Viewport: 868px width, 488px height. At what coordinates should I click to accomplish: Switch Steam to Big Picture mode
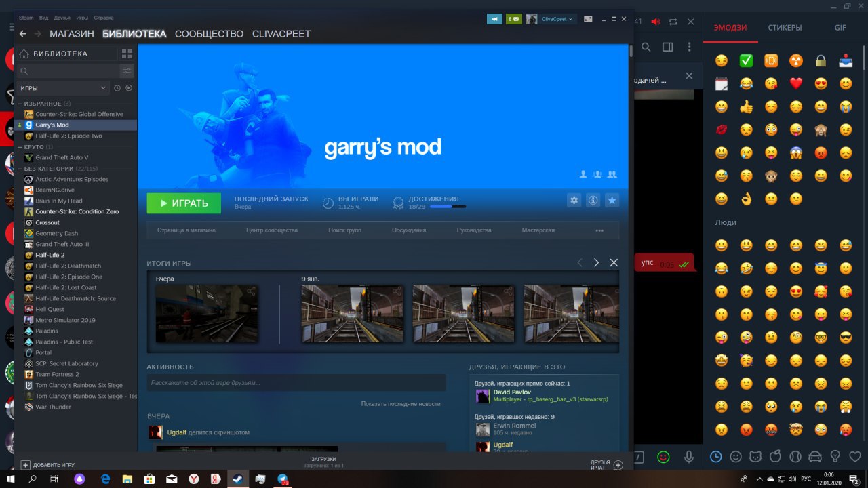pos(588,19)
